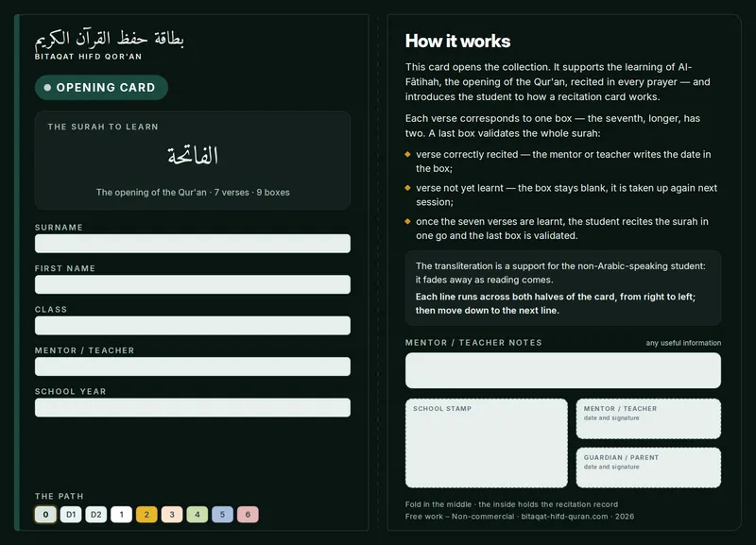
Task: Click the 'SURNAME' field label
Action: [59, 227]
